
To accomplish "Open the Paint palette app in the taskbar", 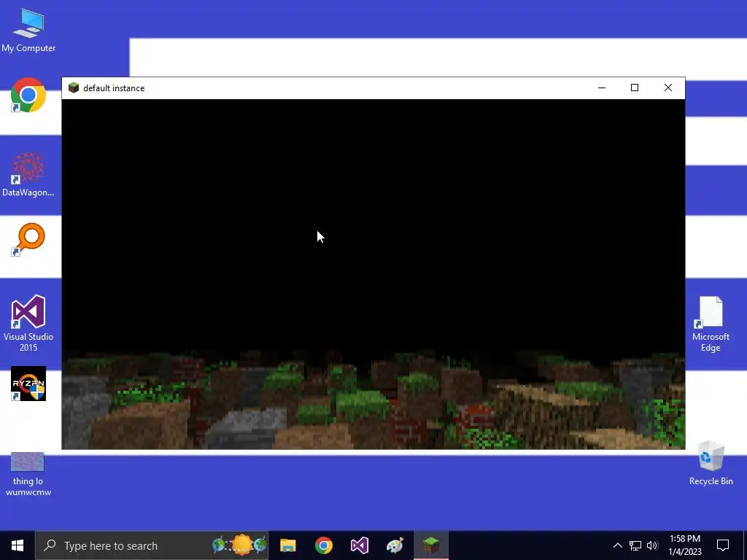I will 395,545.
